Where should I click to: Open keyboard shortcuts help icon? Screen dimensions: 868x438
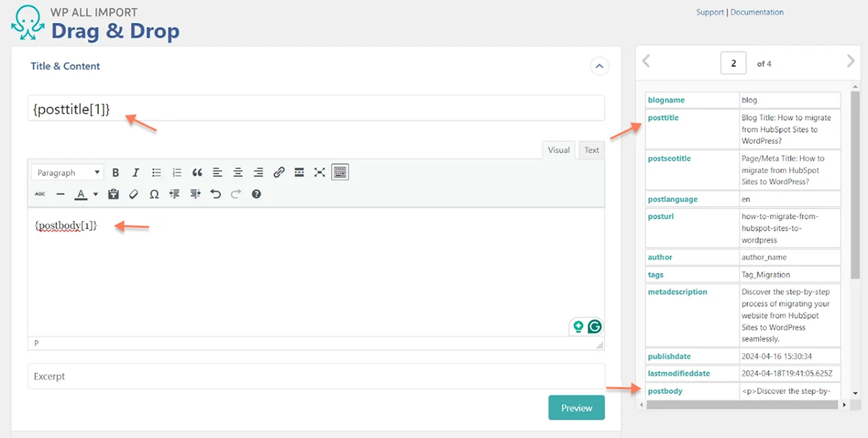[256, 194]
